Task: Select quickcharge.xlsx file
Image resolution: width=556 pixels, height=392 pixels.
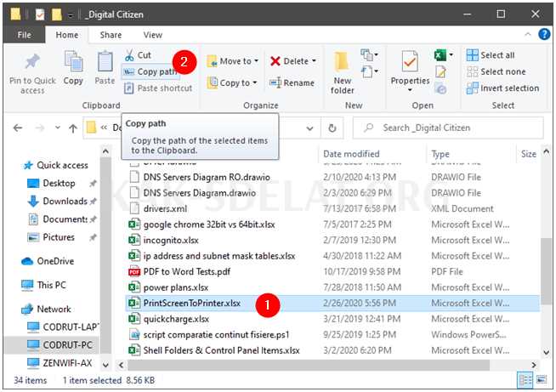Action: click(168, 319)
